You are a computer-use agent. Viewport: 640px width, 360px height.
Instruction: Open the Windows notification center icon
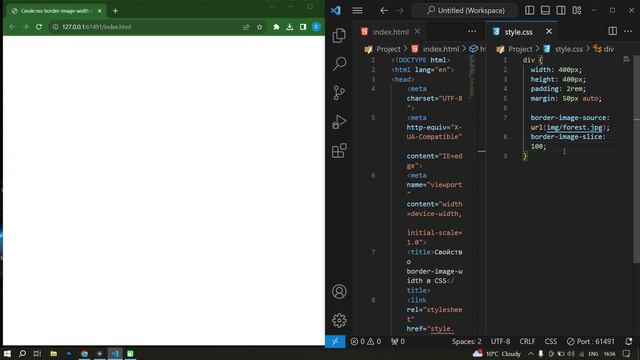627,353
